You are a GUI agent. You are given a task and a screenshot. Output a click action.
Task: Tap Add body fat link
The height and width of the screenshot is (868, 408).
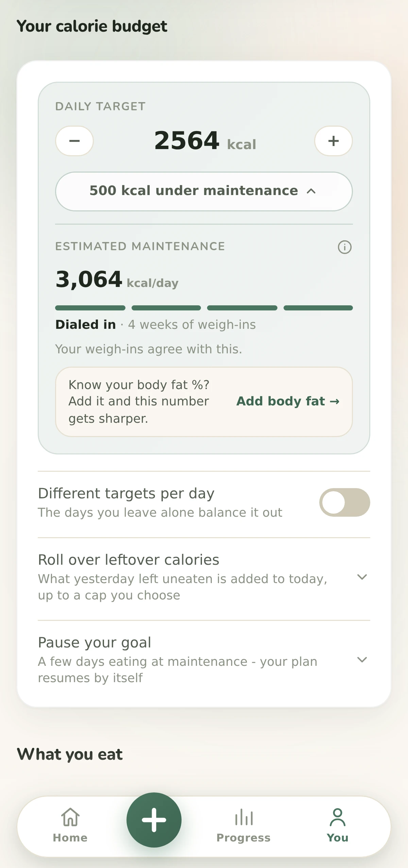click(x=288, y=401)
